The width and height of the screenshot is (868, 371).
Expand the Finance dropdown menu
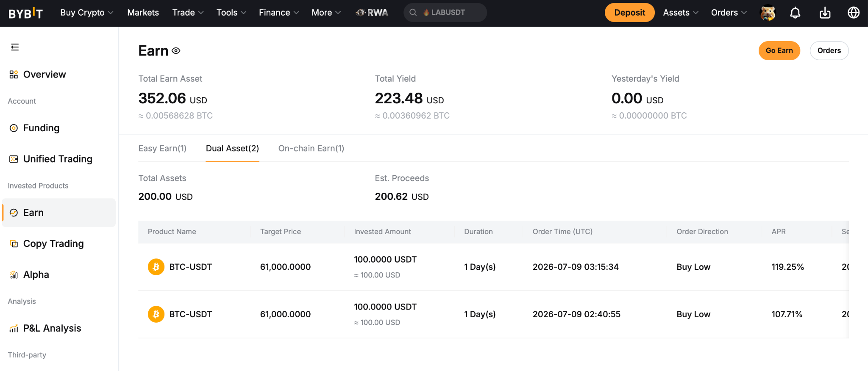[279, 13]
